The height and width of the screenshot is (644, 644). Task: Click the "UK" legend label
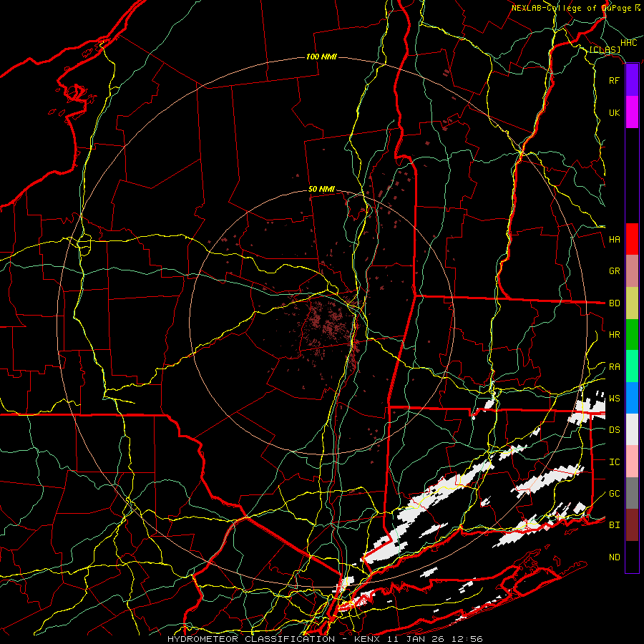614,112
